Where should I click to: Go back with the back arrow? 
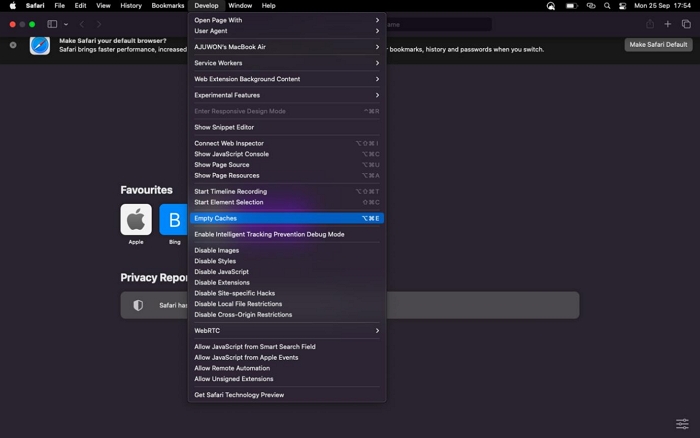[x=82, y=24]
